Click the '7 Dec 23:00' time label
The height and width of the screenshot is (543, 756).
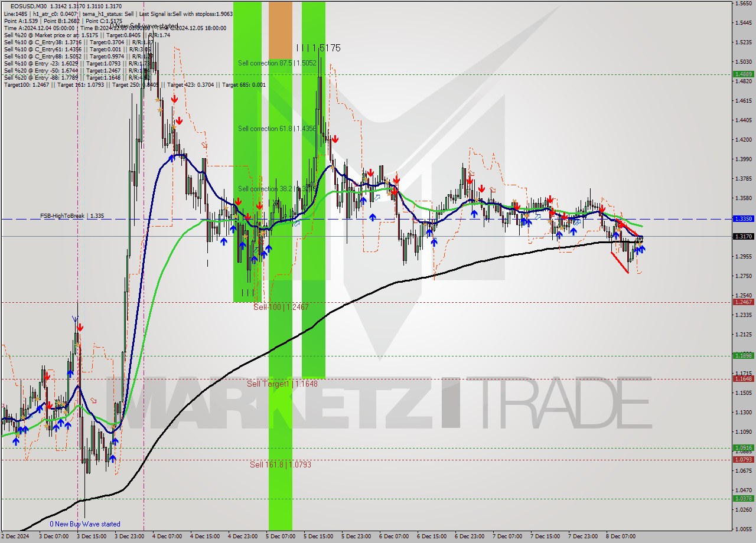582,537
